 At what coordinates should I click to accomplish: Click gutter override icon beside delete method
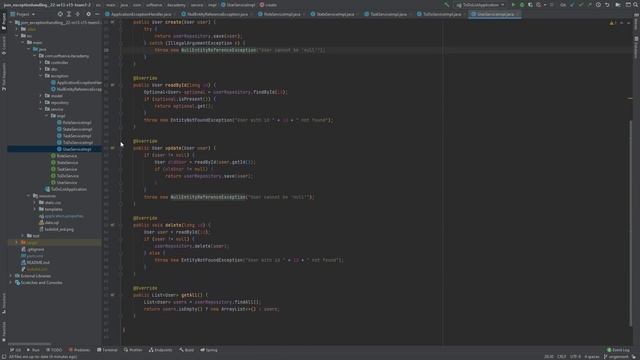tap(112, 225)
